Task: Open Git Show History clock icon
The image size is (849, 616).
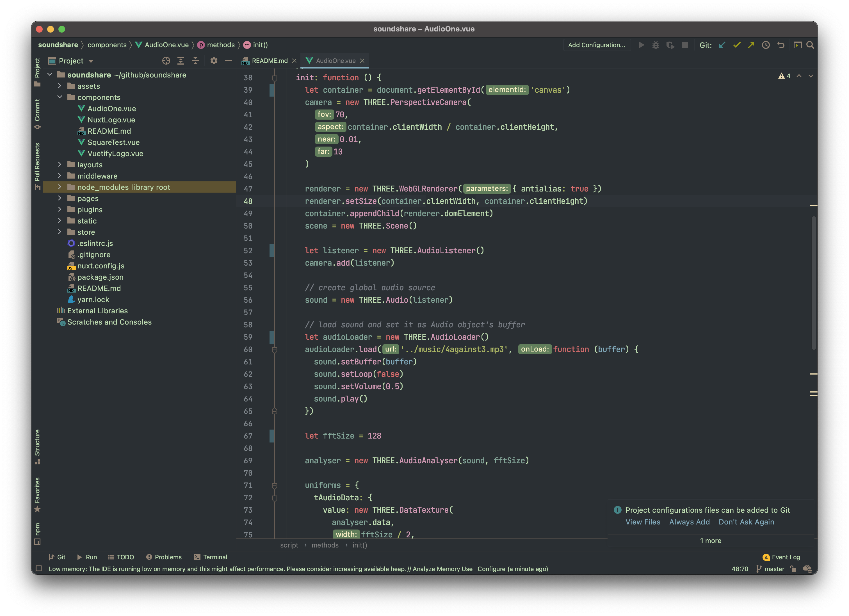Action: coord(766,45)
